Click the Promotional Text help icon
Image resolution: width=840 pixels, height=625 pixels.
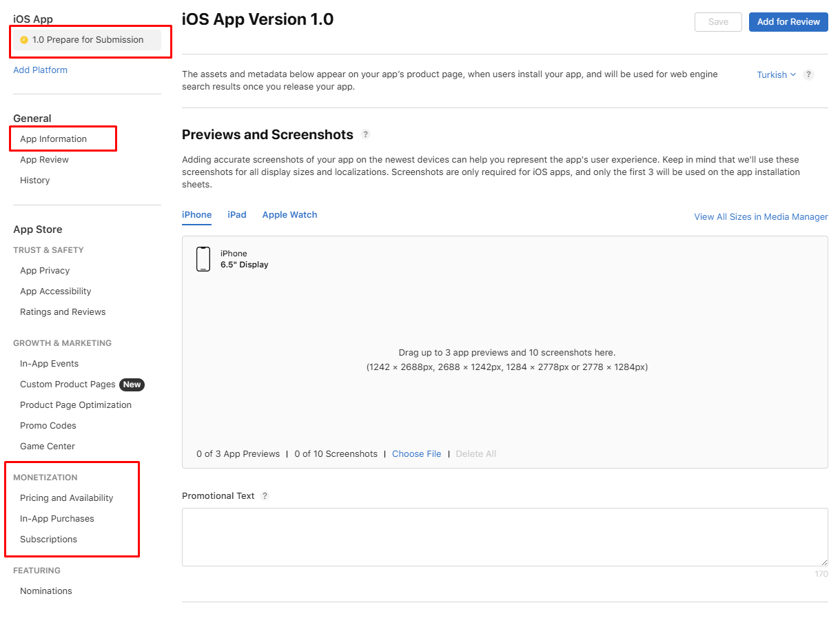click(x=265, y=496)
